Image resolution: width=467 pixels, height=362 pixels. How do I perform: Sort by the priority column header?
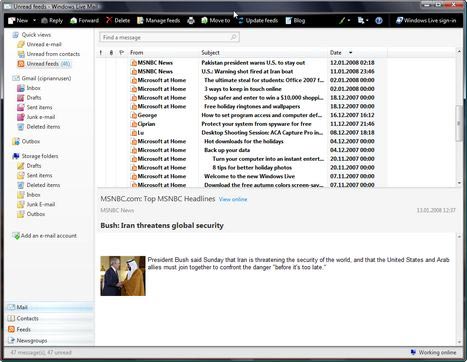tap(101, 53)
